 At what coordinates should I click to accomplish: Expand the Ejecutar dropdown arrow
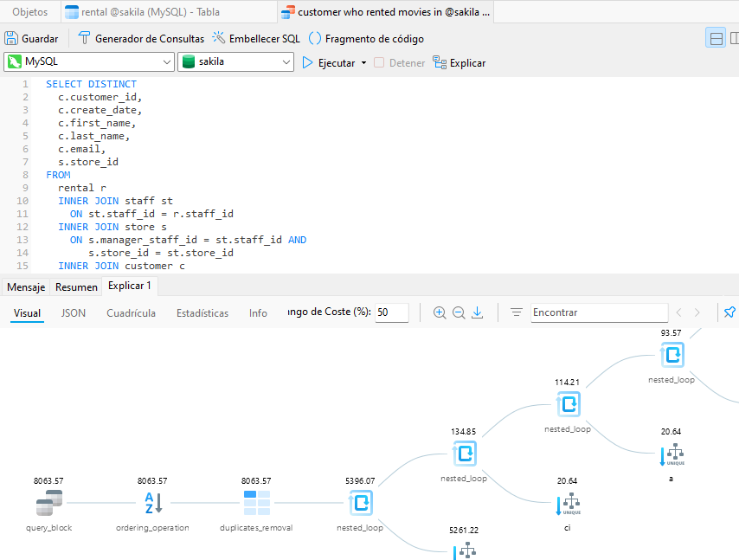[x=363, y=62]
